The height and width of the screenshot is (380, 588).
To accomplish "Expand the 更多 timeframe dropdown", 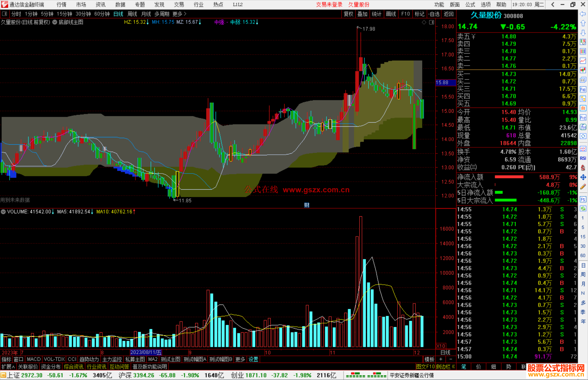I will 179,14.
